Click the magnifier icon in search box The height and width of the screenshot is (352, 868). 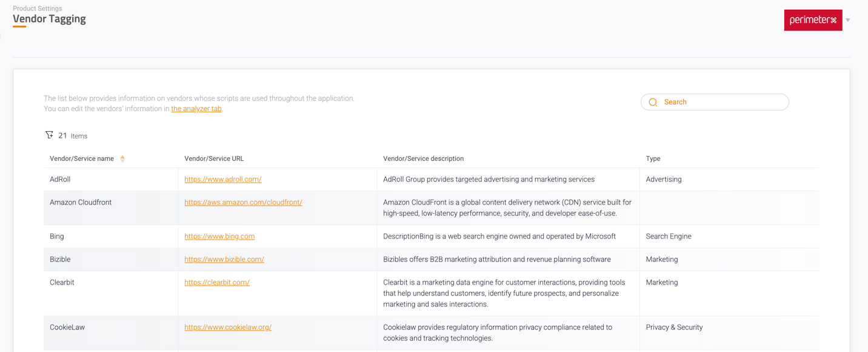(x=653, y=103)
